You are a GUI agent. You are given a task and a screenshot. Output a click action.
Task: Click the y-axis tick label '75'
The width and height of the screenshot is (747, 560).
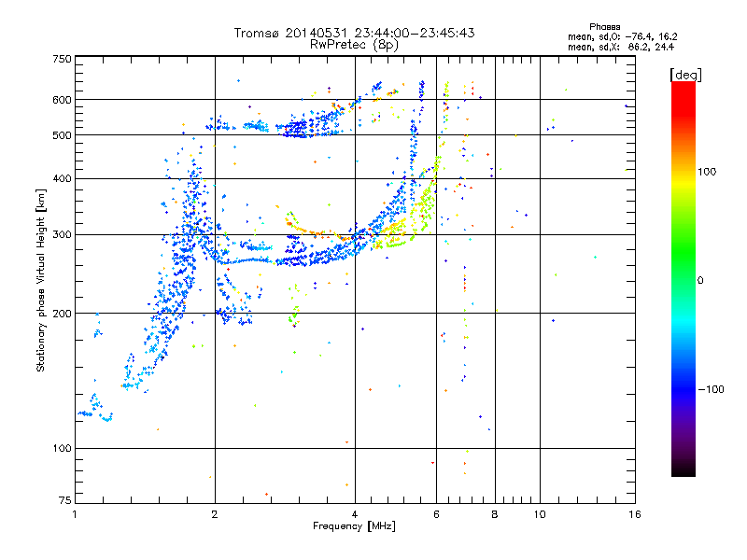(x=64, y=500)
